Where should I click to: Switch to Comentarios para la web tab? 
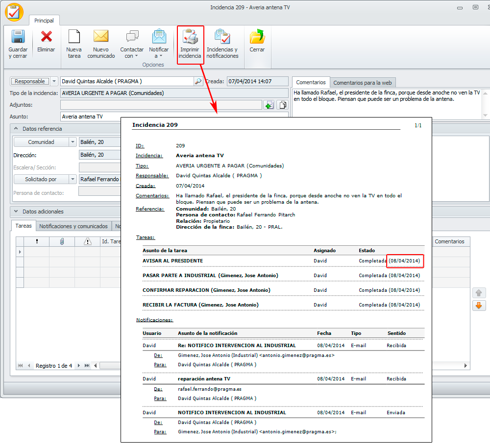pyautogui.click(x=363, y=83)
